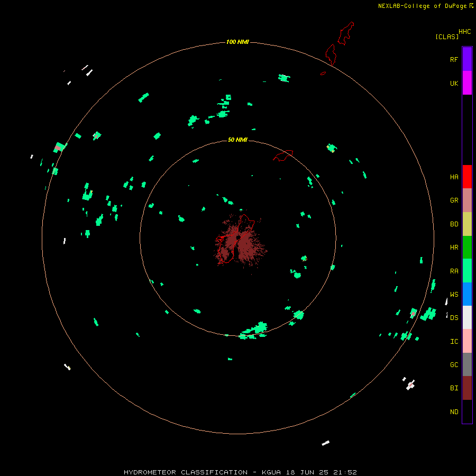This screenshot has height=476, width=476.
Task: Click the red island outline on 50 NMI ring
Action: (x=283, y=155)
